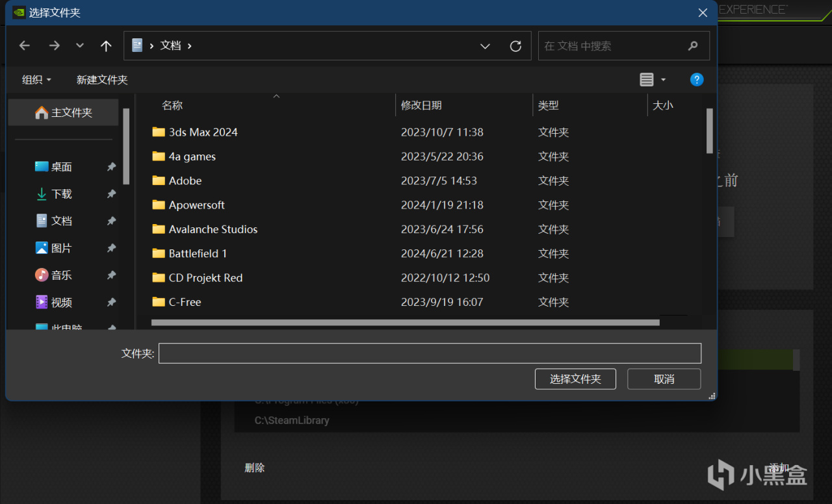Open 音乐 in the navigation pane

pyautogui.click(x=62, y=275)
